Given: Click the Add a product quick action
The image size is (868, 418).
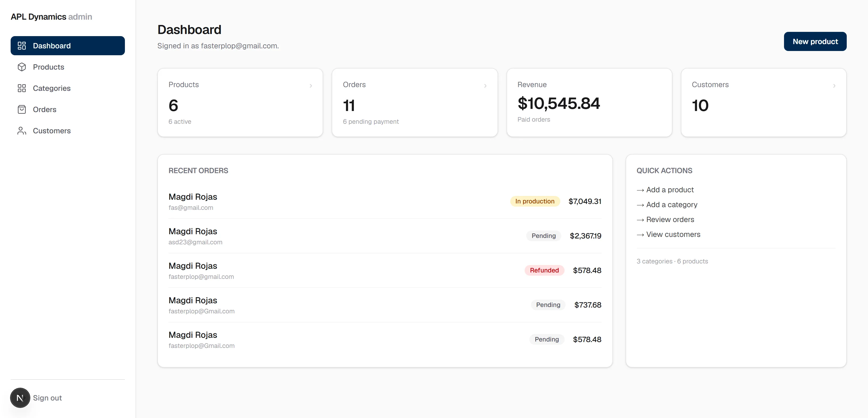Looking at the screenshot, I should pos(665,190).
